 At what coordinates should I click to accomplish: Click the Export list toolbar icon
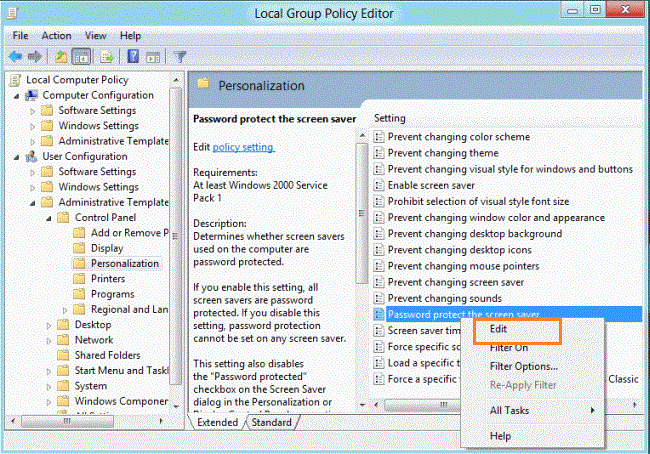point(107,56)
